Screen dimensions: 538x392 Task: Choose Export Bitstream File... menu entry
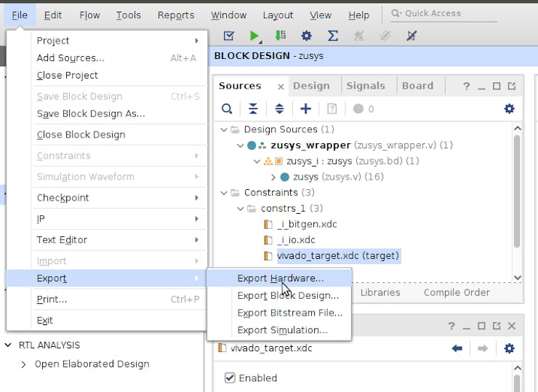tap(289, 313)
